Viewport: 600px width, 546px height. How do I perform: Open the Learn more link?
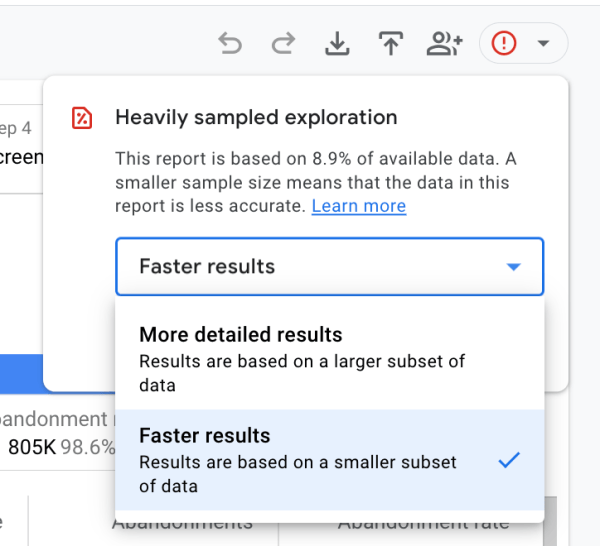(x=358, y=206)
